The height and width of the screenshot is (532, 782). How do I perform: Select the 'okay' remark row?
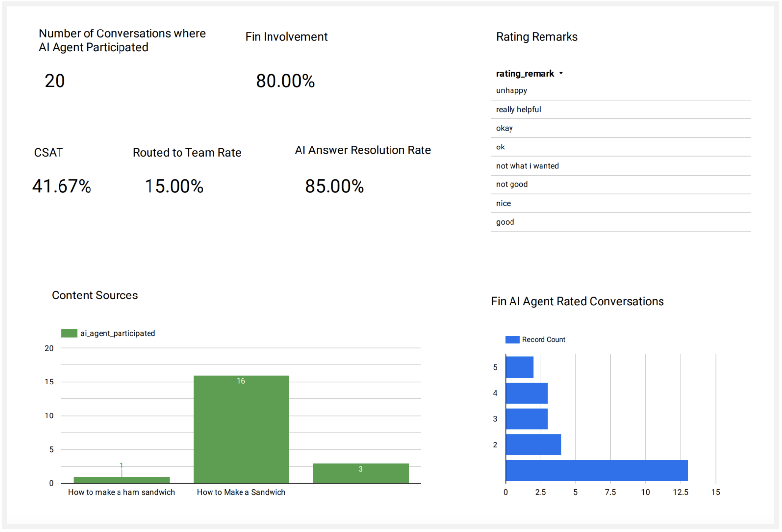point(621,128)
